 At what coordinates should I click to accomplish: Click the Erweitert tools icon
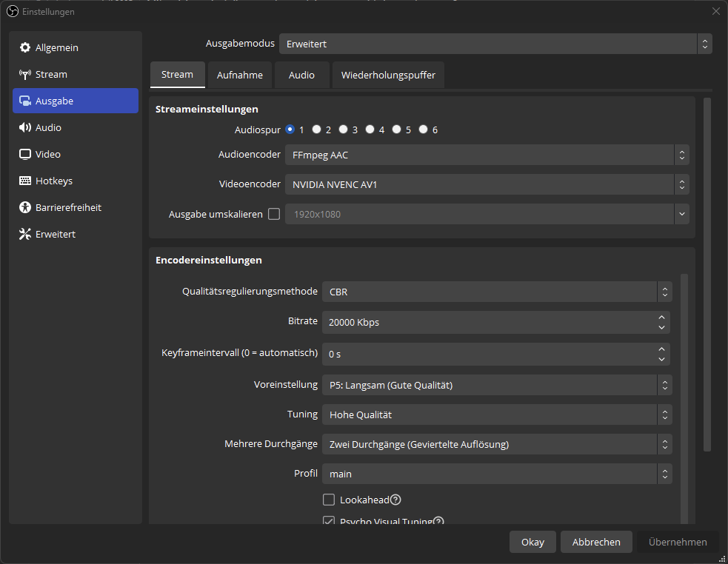[x=25, y=234]
